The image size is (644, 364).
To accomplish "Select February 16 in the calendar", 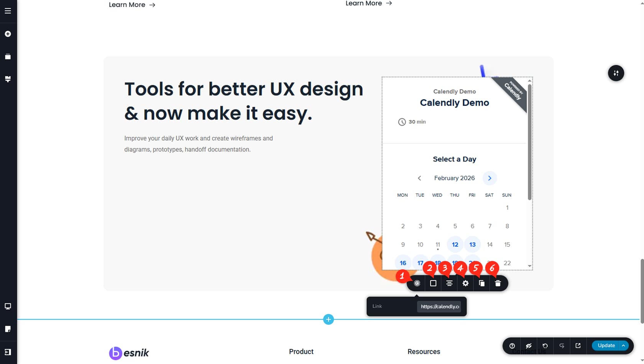I will pos(403,263).
